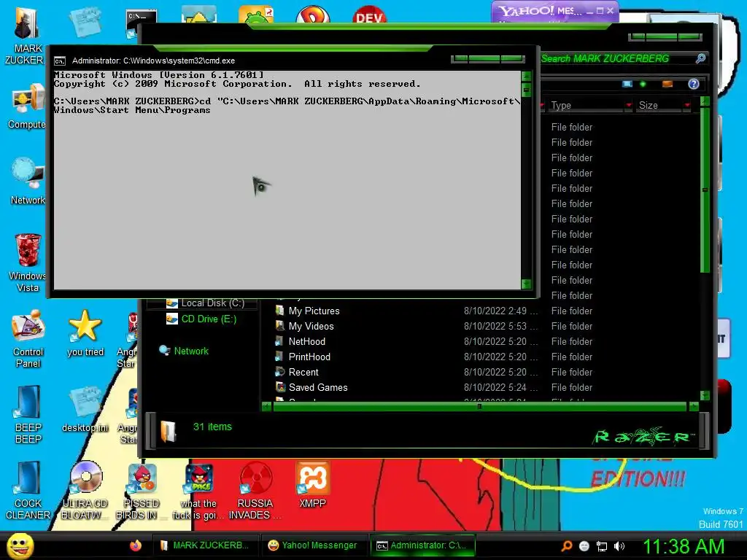Switch to Administrator: C:\... taskbar button
Screen dimensions: 747x560
(x=422, y=545)
